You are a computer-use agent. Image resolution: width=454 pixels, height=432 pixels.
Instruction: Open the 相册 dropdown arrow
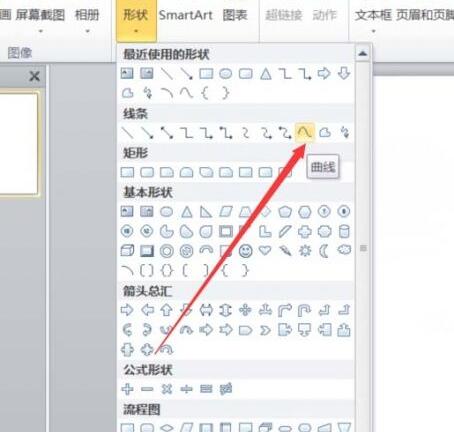pos(87,32)
